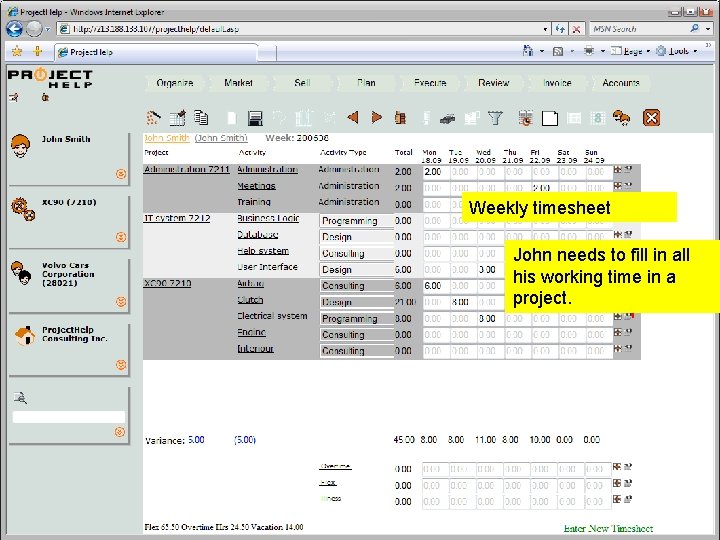Image resolution: width=720 pixels, height=540 pixels.
Task: Click browser Back button
Action: click(x=14, y=29)
